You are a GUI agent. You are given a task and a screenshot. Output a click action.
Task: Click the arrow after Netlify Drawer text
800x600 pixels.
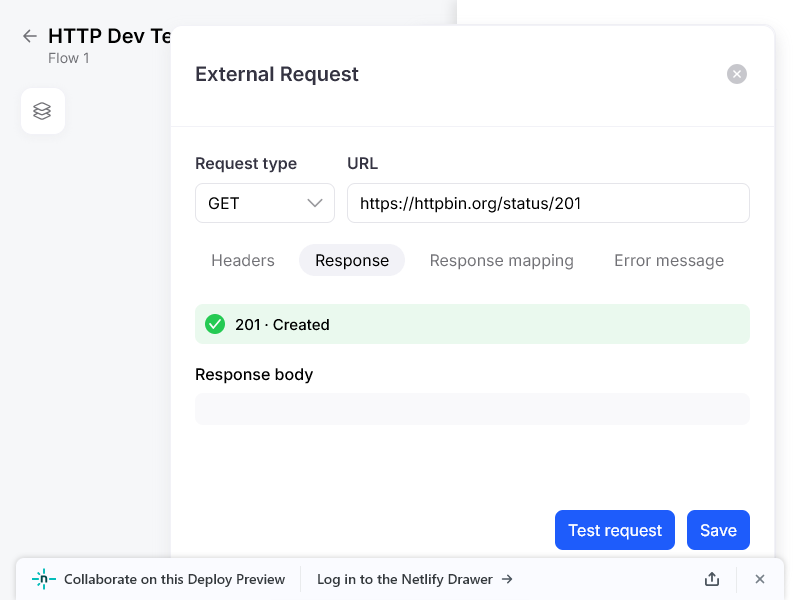tap(508, 579)
